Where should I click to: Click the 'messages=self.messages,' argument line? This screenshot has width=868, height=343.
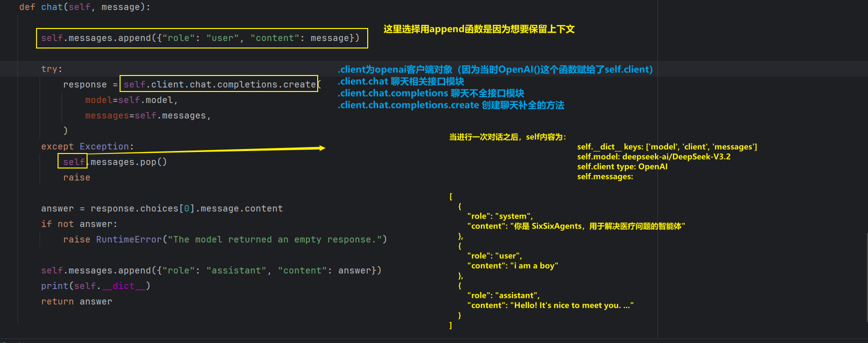click(x=148, y=115)
